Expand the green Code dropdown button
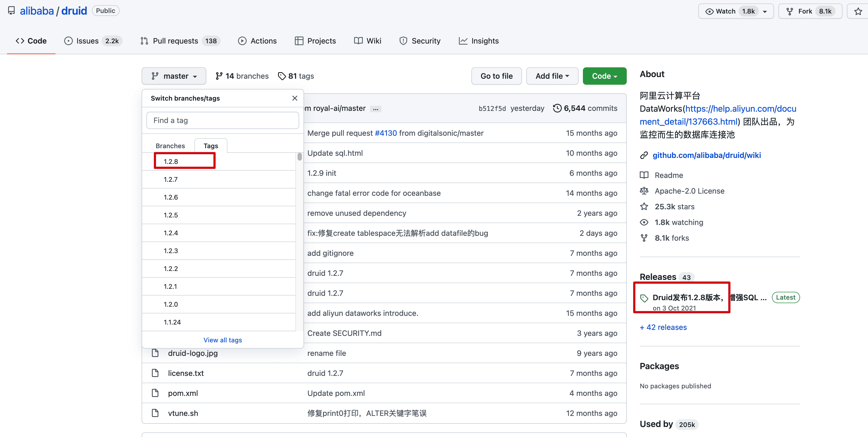This screenshot has width=868, height=437. 604,76
